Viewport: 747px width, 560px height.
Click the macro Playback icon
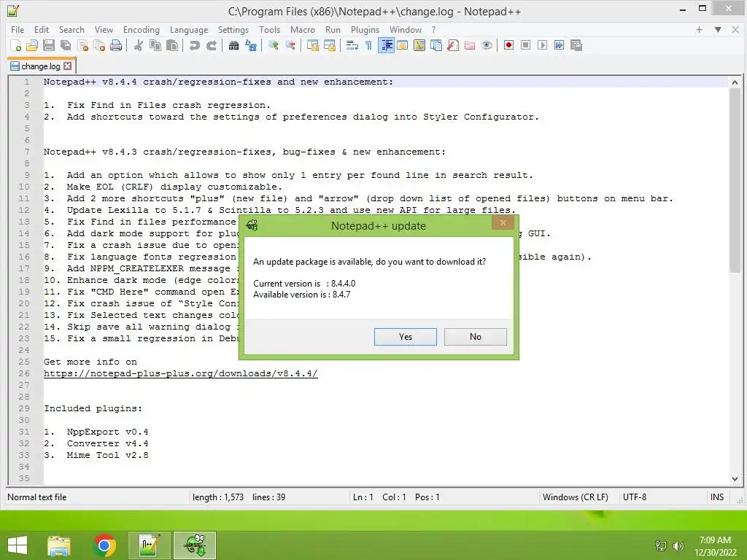click(542, 45)
